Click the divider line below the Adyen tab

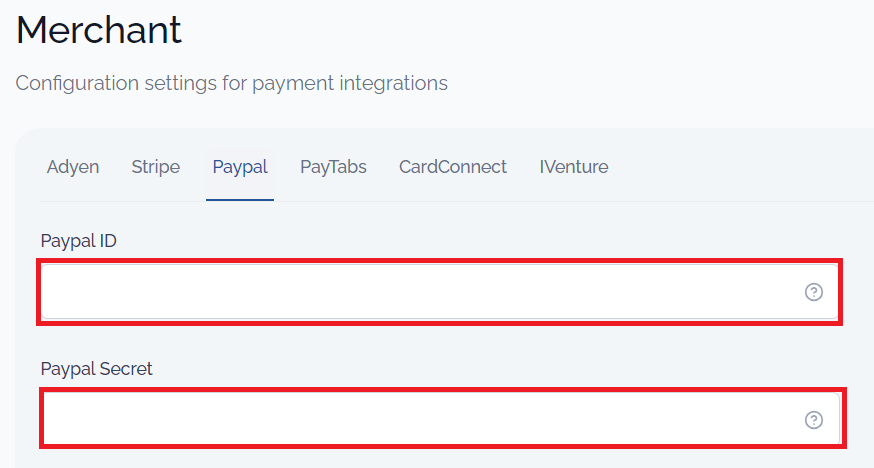pyautogui.click(x=73, y=201)
